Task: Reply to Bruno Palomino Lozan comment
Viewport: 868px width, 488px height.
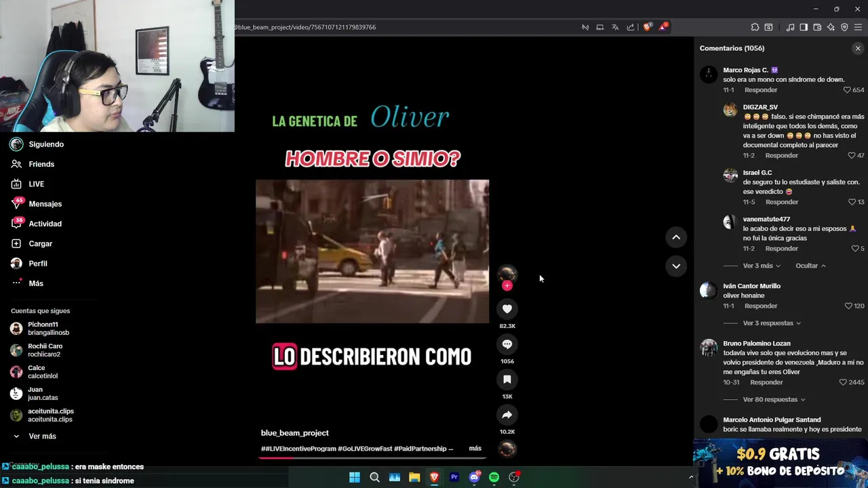Action: 766,382
